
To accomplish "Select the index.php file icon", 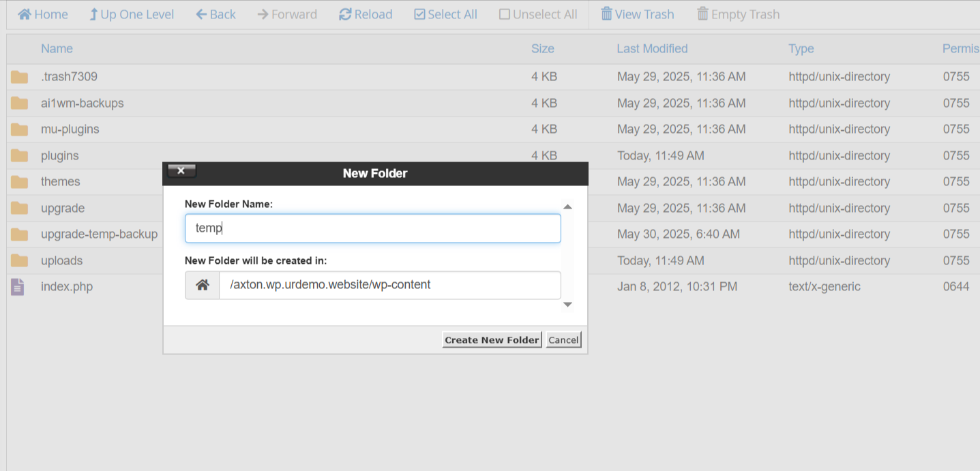I will (18, 287).
